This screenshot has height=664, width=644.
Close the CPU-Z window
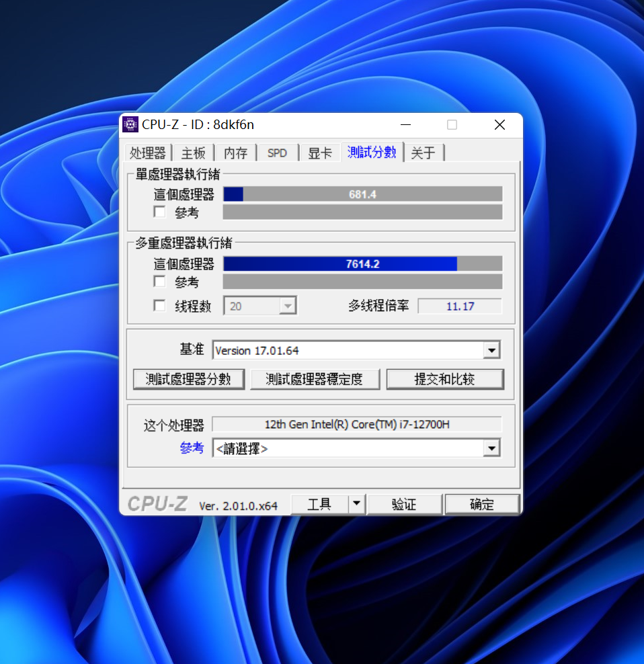click(x=500, y=125)
